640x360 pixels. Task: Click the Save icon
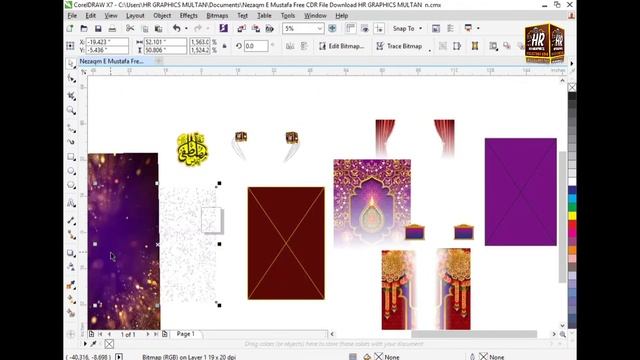pos(98,29)
